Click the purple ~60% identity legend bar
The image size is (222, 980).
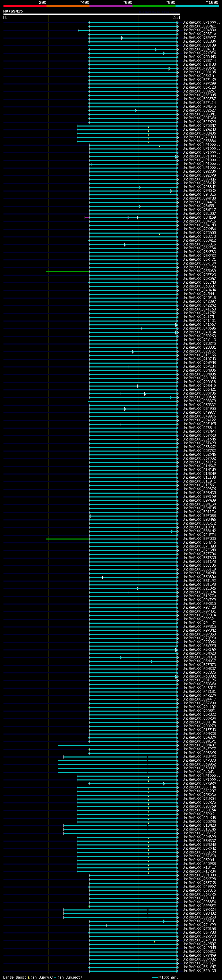[x=111, y=6]
